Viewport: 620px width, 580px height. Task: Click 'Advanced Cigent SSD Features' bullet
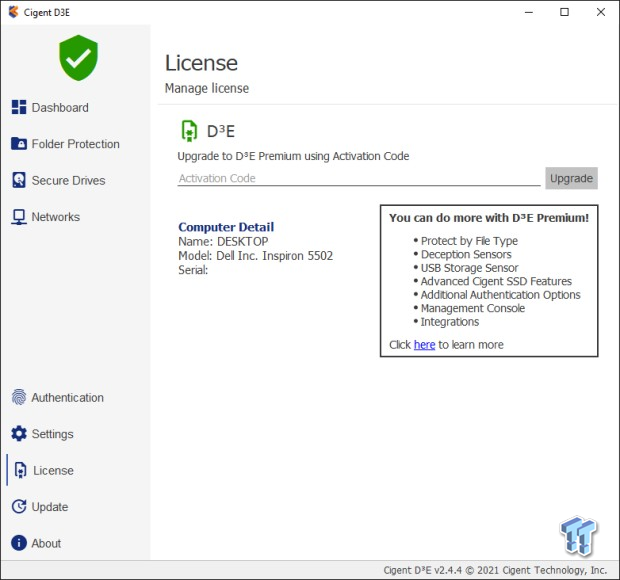point(496,281)
